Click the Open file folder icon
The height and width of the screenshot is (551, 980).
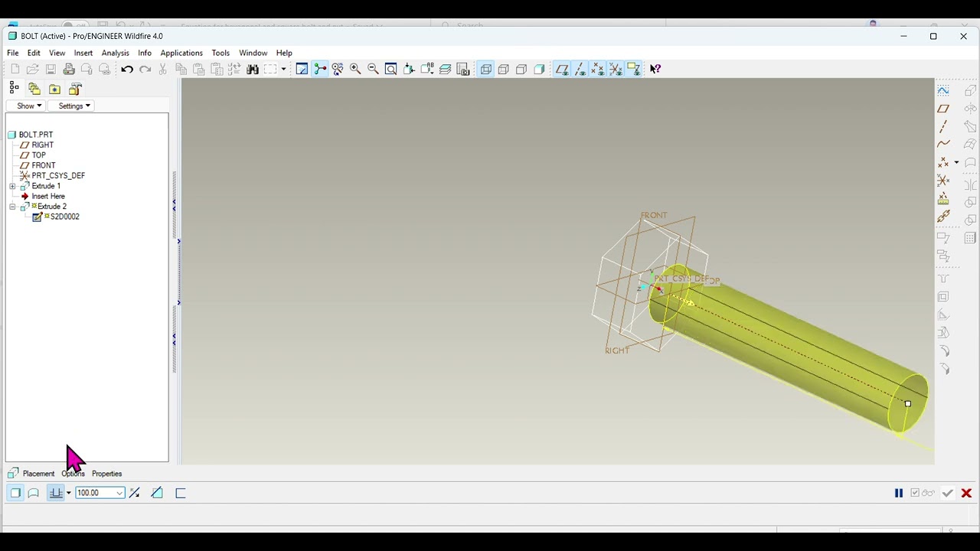click(x=33, y=70)
